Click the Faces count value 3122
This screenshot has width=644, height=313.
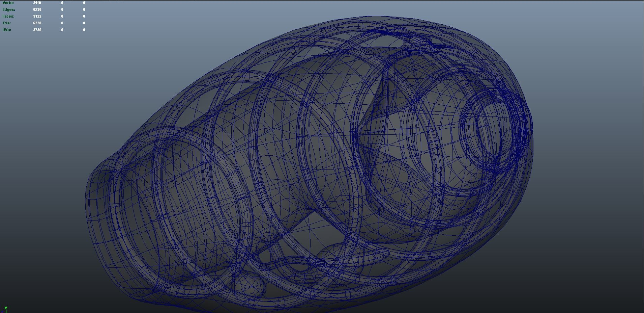37,16
